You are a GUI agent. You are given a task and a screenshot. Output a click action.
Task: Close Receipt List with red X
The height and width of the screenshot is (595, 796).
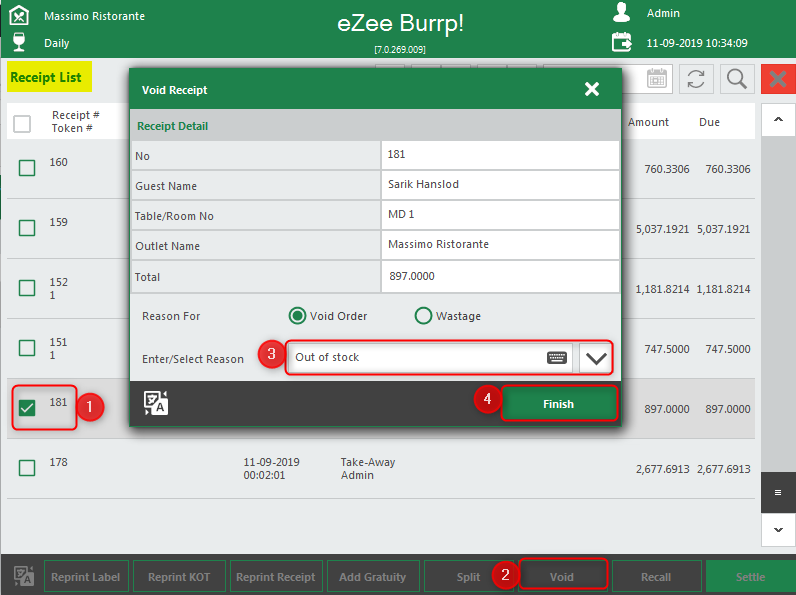coord(778,79)
